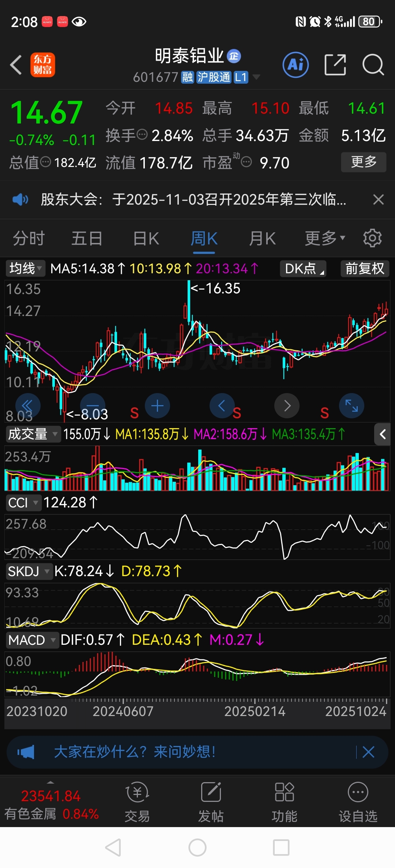Image resolution: width=395 pixels, height=868 pixels.
Task: Expand the 均线 indicator dropdown
Action: tap(25, 269)
